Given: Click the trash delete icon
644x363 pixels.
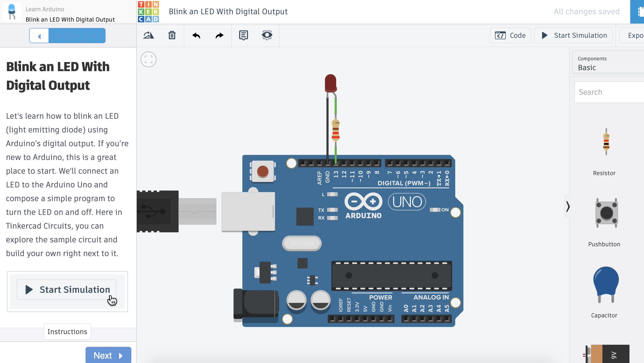Looking at the screenshot, I should (x=172, y=35).
